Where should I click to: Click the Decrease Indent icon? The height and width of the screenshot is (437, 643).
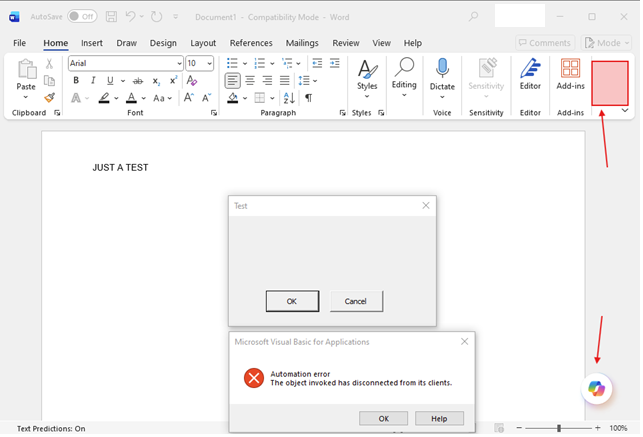pyautogui.click(x=317, y=63)
